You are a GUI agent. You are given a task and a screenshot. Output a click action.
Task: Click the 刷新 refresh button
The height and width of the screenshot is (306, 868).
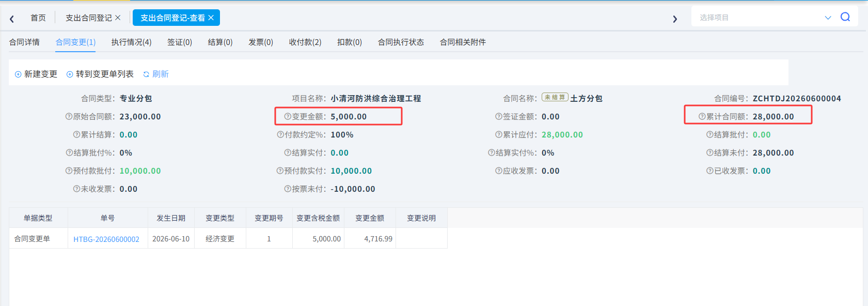coord(156,74)
